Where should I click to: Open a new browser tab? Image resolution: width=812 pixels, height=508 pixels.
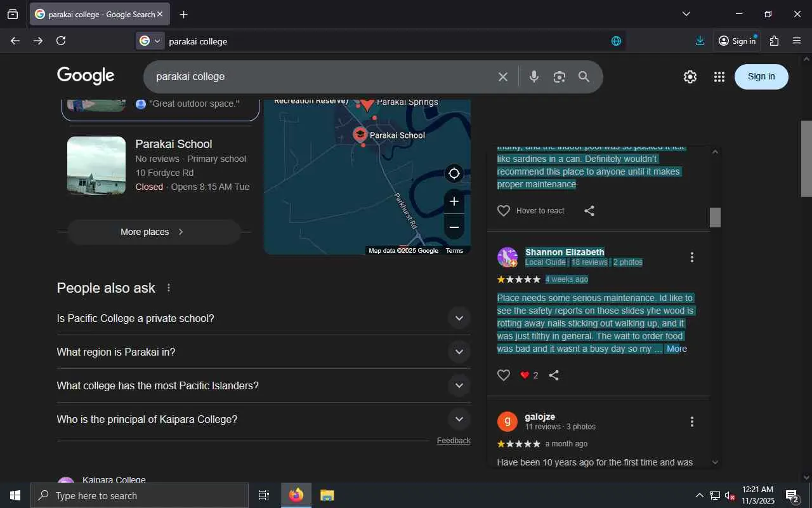tap(183, 14)
